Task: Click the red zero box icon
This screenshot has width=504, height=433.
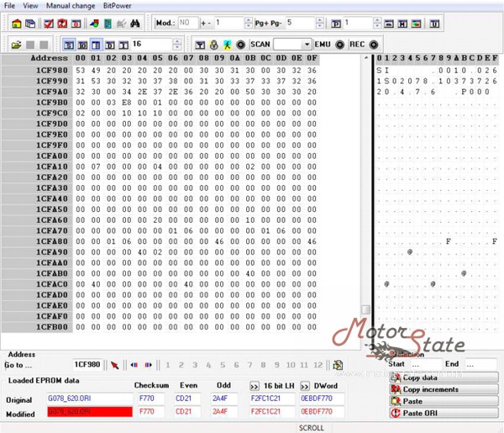Action: pyautogui.click(x=76, y=24)
